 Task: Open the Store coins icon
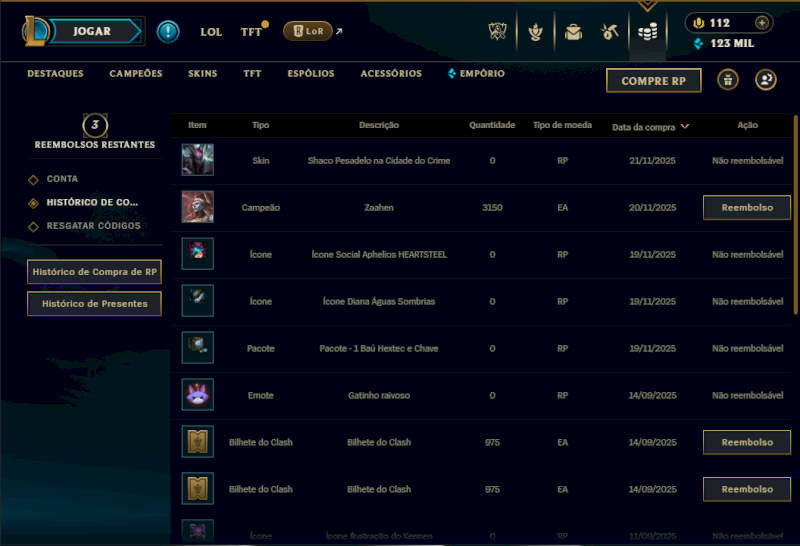tap(647, 33)
